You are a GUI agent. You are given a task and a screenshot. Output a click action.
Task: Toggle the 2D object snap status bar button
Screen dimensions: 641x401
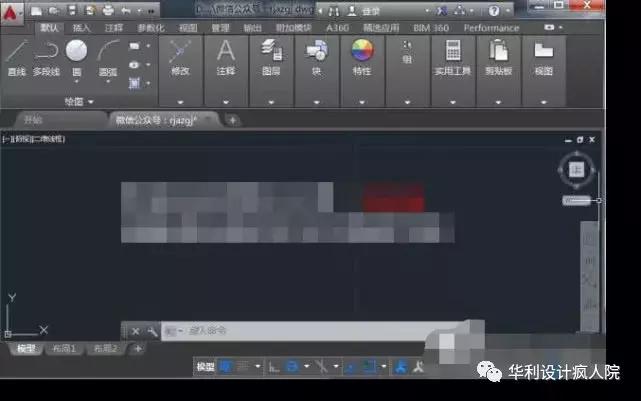(370, 367)
